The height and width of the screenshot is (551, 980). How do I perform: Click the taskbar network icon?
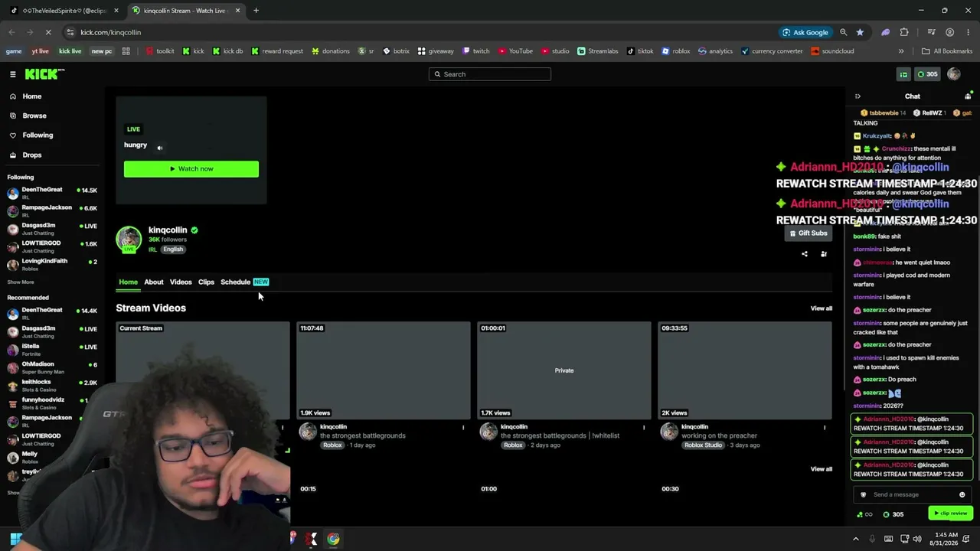point(904,539)
